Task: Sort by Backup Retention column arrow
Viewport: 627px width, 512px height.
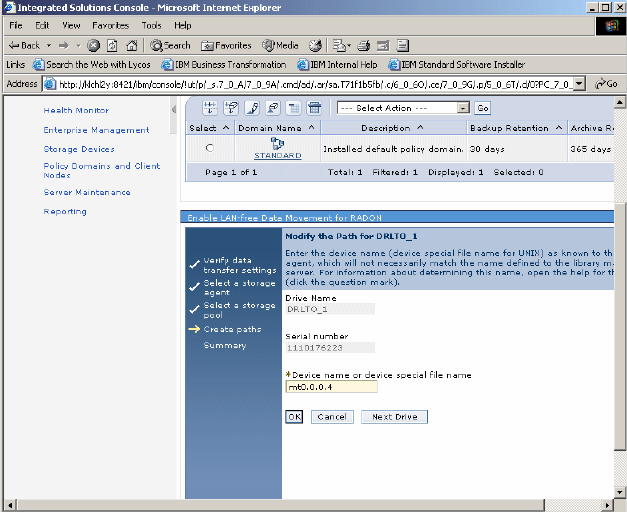Action: point(559,128)
